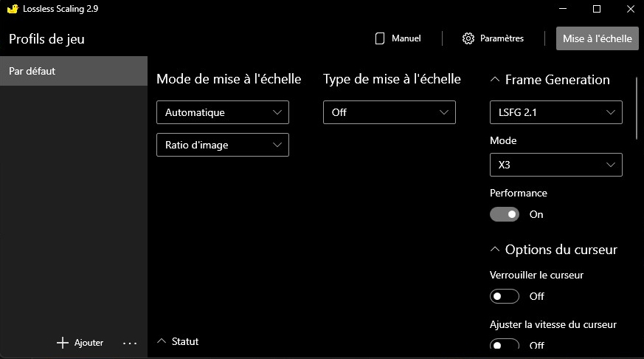Open the Automatique scaling mode dropdown
The width and height of the screenshot is (644, 359).
coord(222,112)
